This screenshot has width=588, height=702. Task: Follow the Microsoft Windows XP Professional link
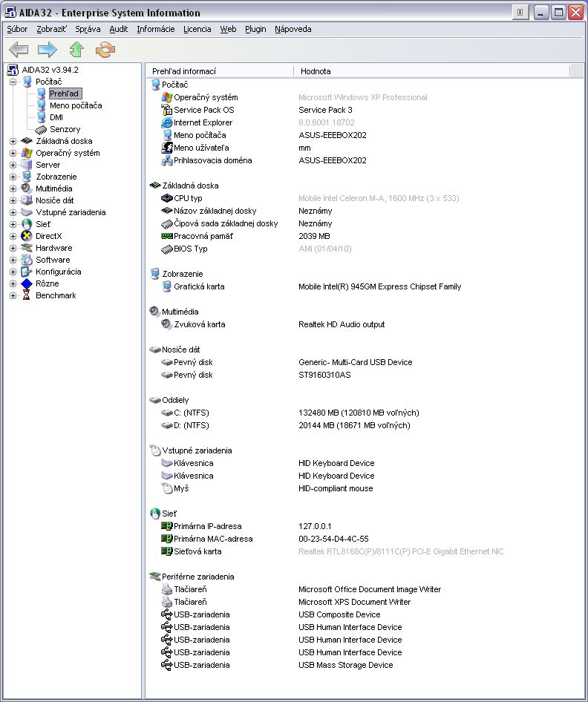click(363, 97)
